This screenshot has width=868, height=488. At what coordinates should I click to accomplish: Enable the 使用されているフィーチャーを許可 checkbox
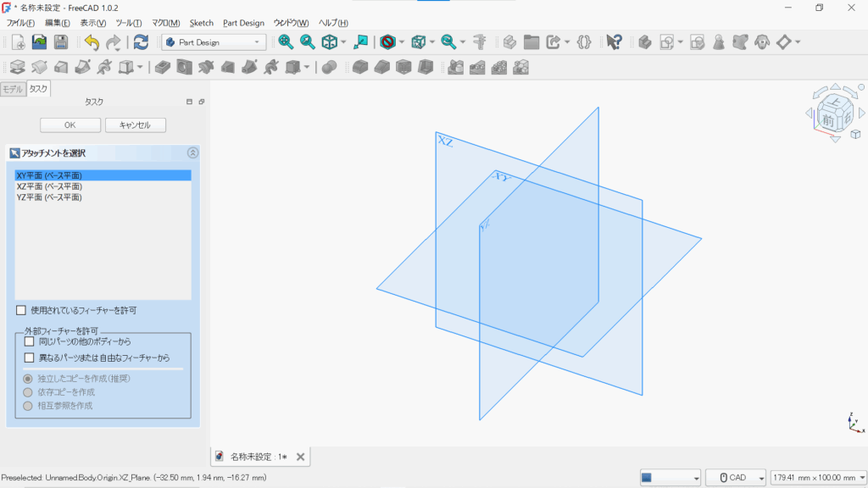tap(21, 311)
